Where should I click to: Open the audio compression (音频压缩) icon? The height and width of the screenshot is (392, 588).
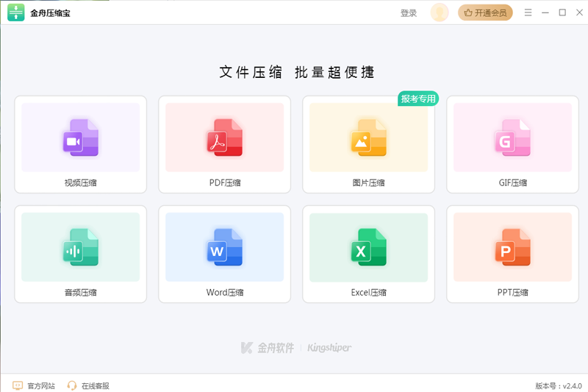(x=80, y=247)
